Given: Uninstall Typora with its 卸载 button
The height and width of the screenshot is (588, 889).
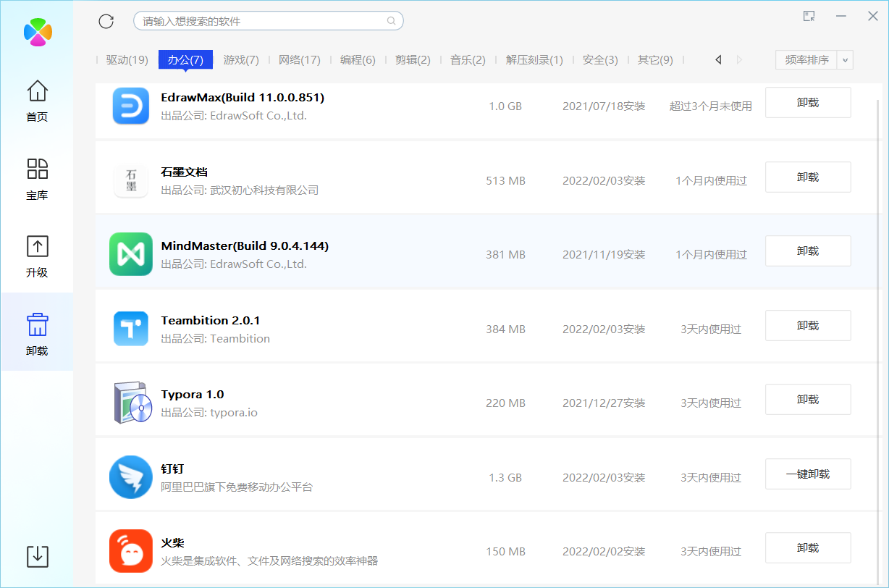Looking at the screenshot, I should [808, 400].
